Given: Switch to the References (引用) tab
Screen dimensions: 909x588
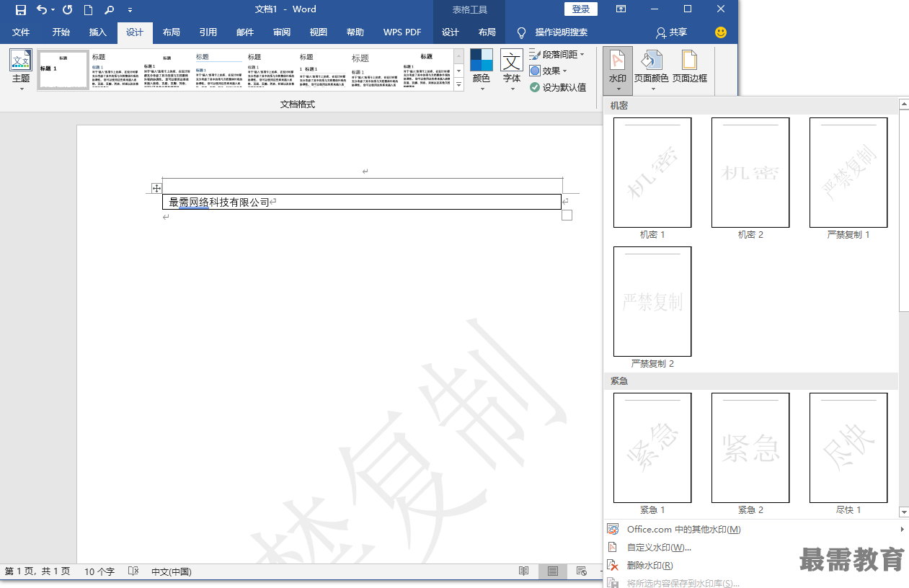Looking at the screenshot, I should (x=208, y=32).
